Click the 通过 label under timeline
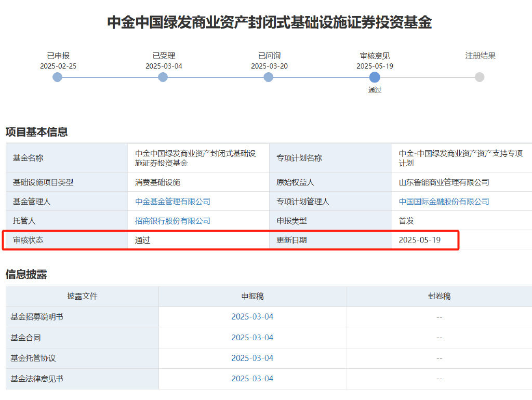The width and height of the screenshot is (532, 400). tap(375, 90)
